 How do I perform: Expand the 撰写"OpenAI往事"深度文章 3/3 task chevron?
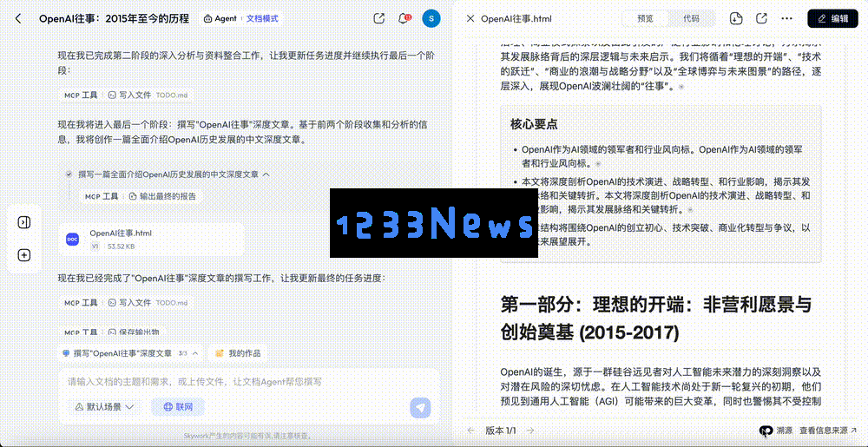pyautogui.click(x=195, y=353)
